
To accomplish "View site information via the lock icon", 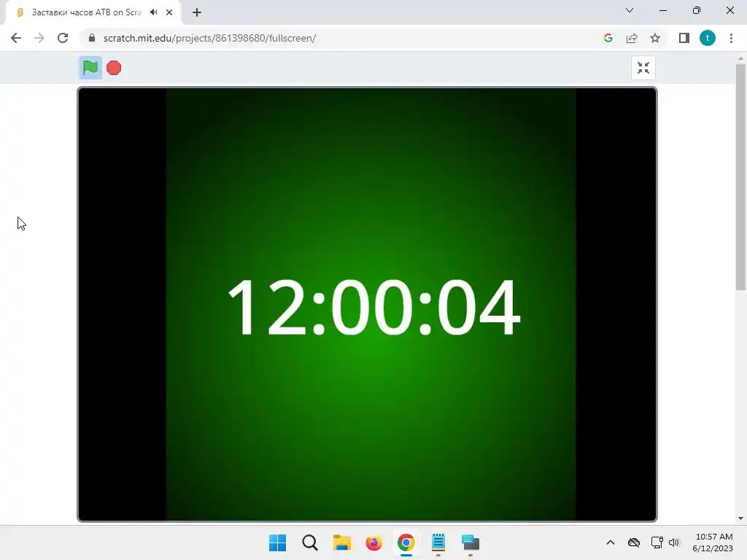I will 92,38.
